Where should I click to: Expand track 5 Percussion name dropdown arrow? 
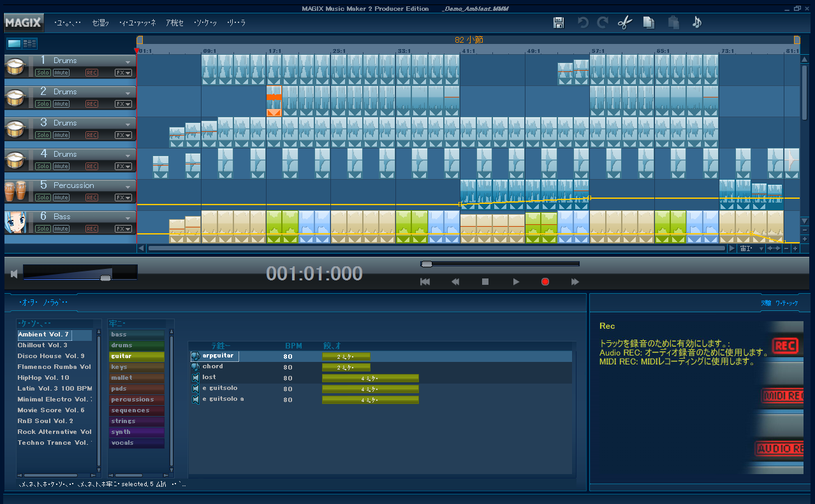[x=128, y=187]
